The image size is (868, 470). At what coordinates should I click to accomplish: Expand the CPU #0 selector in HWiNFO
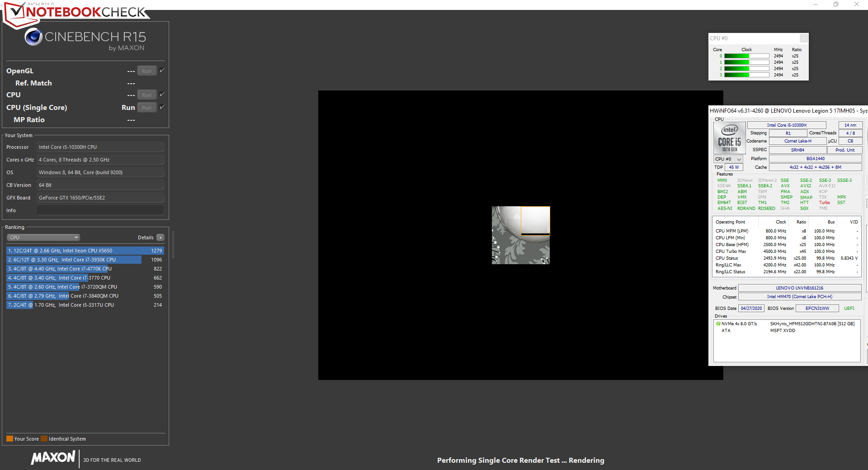click(728, 159)
